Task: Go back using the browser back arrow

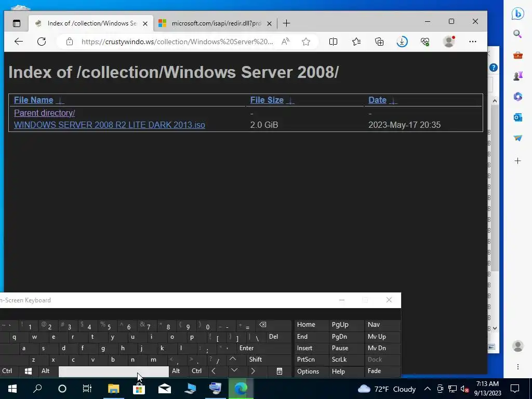Action: pos(19,42)
